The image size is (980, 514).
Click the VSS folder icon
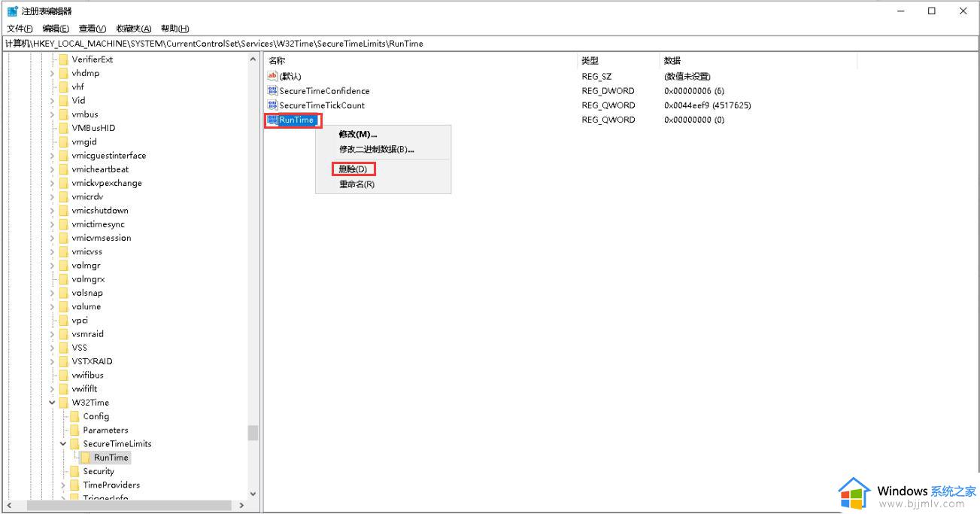64,348
